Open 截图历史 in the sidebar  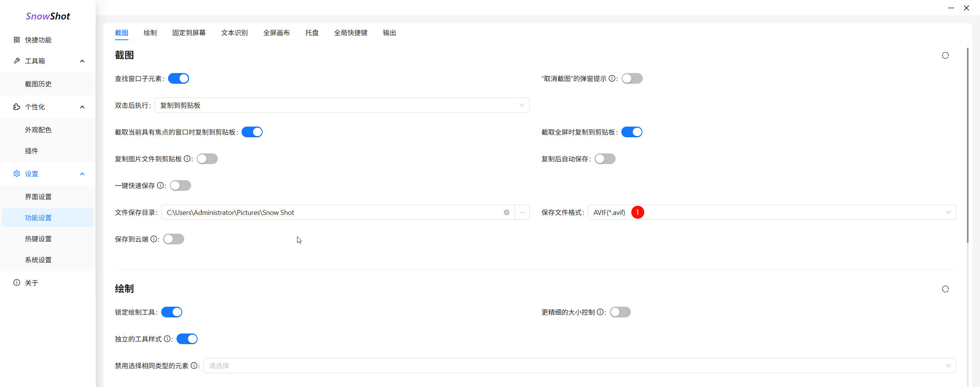(x=38, y=84)
